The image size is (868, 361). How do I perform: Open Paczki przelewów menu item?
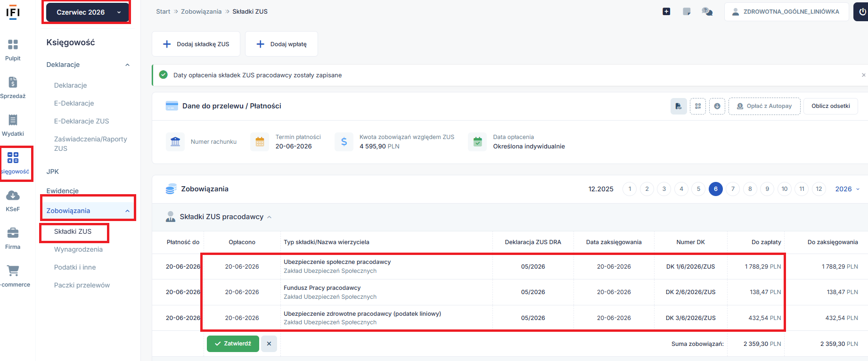coord(82,285)
